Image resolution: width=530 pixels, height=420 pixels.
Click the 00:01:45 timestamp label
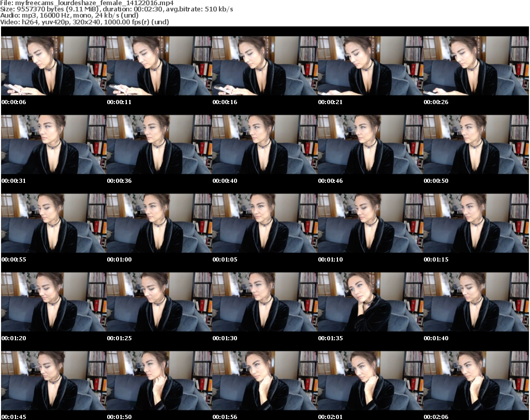coord(14,417)
